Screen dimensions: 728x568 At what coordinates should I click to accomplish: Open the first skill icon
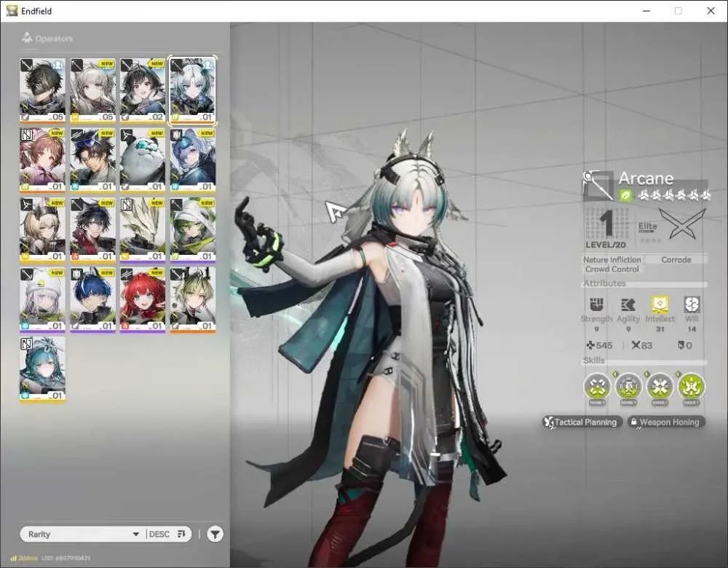(x=597, y=387)
